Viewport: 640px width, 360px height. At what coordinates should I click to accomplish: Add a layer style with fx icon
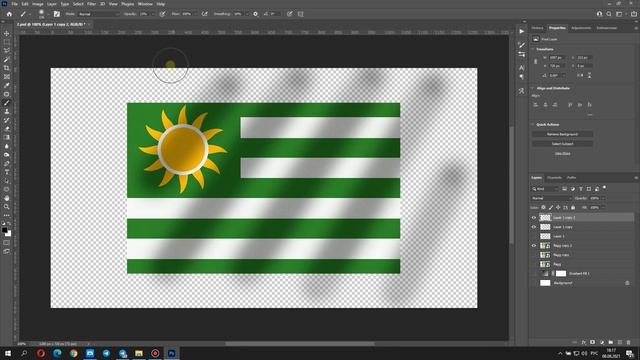point(584,342)
